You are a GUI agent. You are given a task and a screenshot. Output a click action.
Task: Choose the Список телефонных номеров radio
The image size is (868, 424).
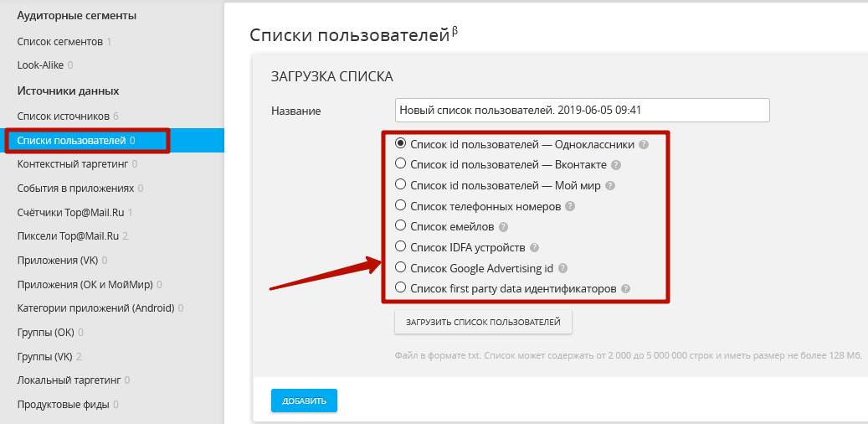[x=400, y=205]
